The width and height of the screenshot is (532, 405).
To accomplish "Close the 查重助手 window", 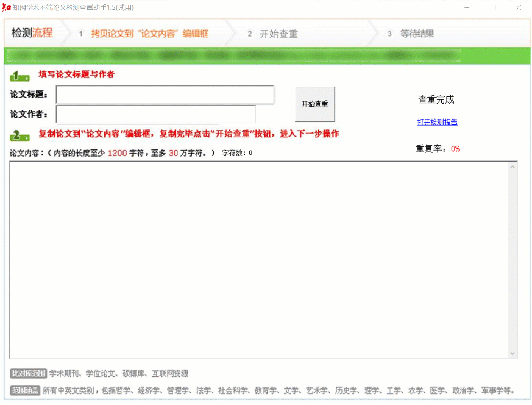I will pyautogui.click(x=519, y=8).
